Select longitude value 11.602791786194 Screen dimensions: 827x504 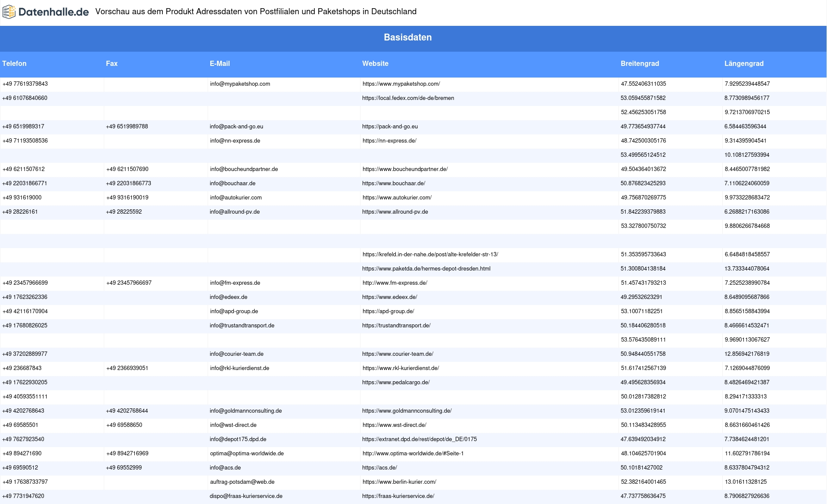coord(747,454)
